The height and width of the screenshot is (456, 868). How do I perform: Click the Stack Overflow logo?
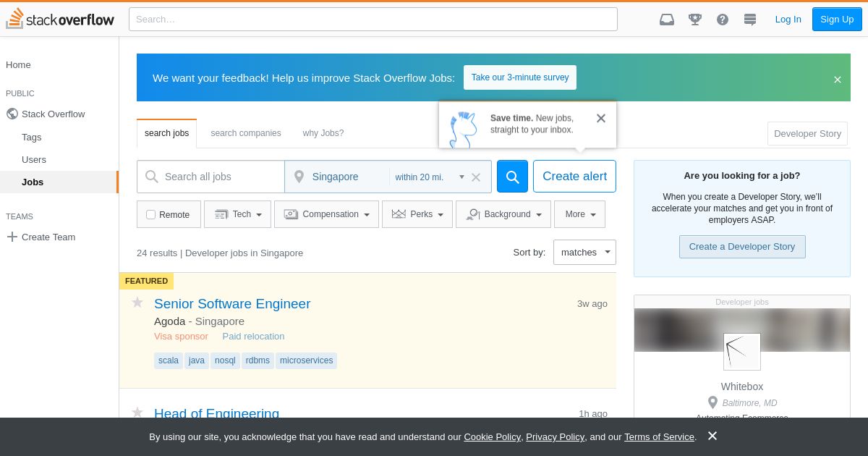pos(60,19)
